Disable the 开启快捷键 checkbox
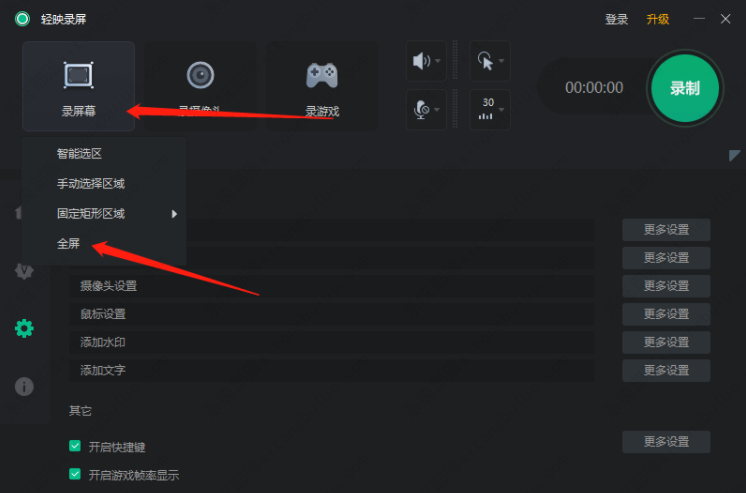The image size is (746, 493). pos(75,446)
